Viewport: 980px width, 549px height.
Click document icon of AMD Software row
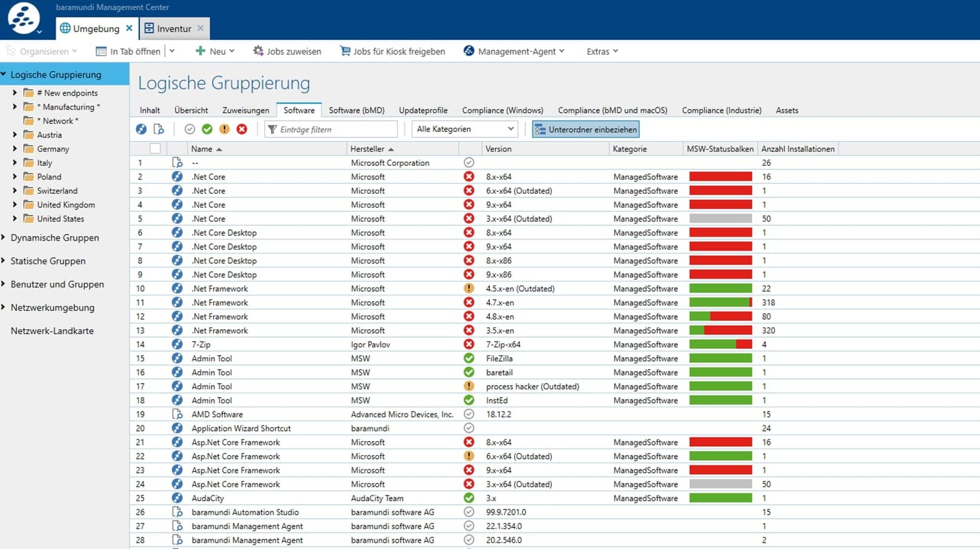point(177,414)
